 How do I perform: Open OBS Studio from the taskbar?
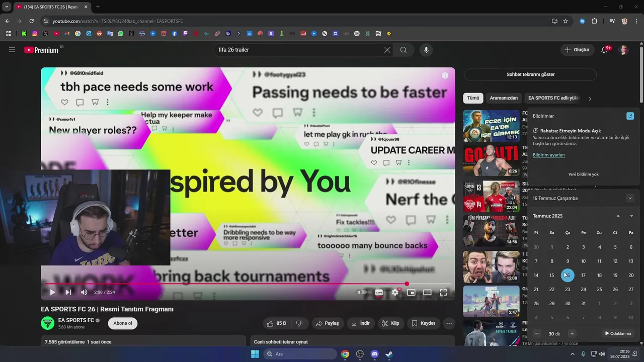point(360,354)
